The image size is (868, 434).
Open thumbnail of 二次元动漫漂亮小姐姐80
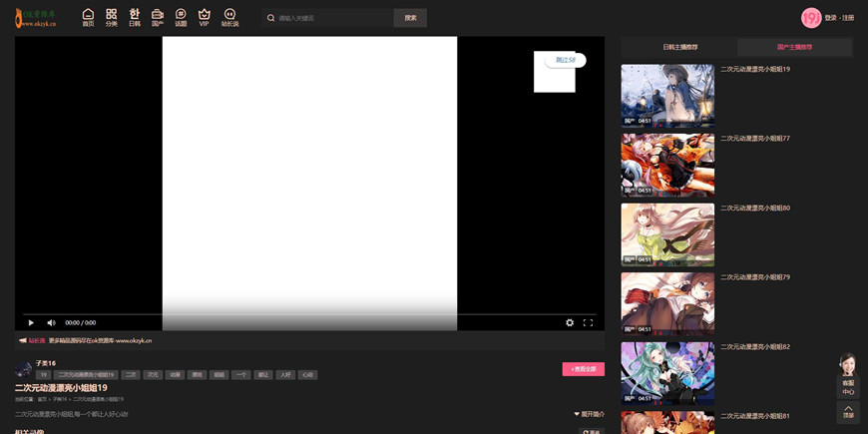click(x=667, y=234)
